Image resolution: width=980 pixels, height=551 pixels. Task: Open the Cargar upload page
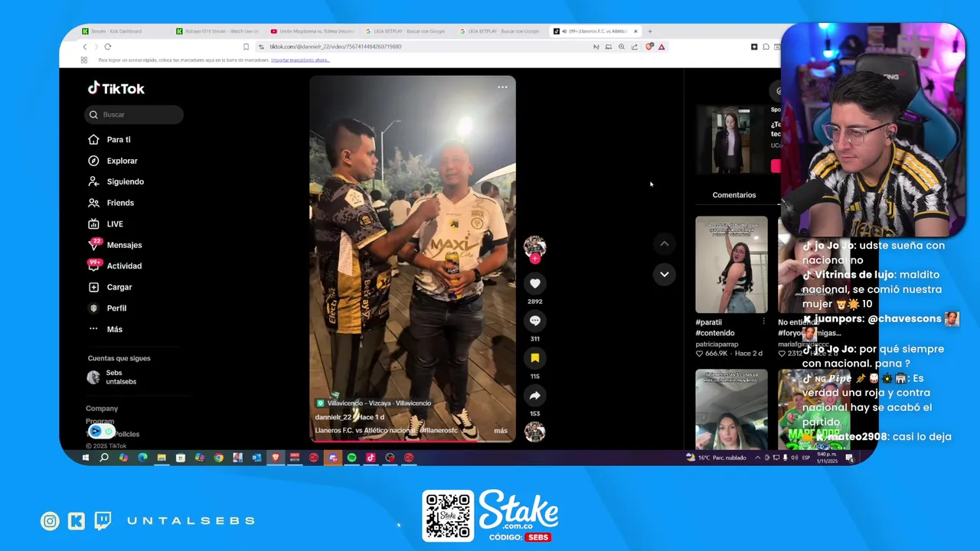click(109, 287)
